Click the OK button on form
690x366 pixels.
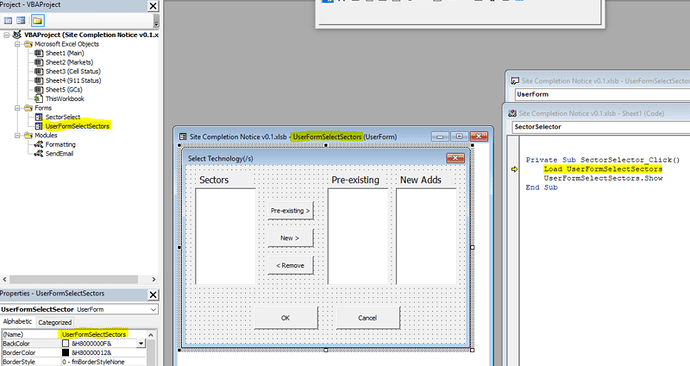[286, 318]
